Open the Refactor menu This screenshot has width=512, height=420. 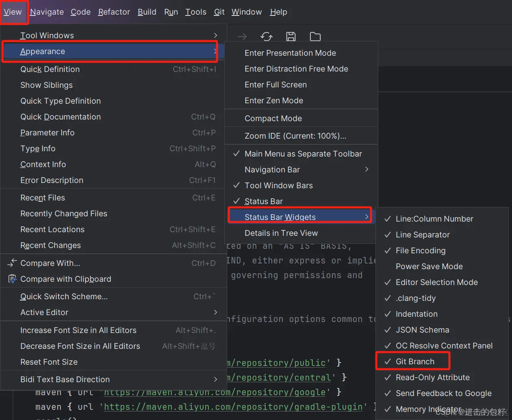(x=114, y=12)
